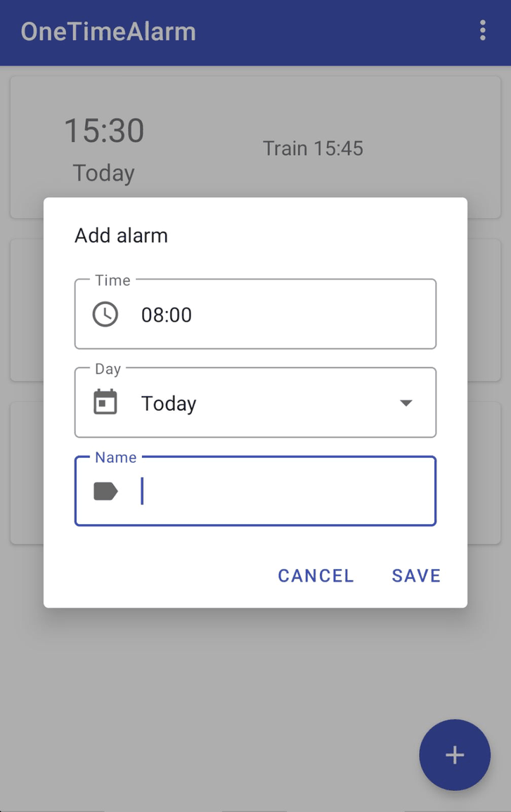The image size is (511, 812).
Task: Click the tag icon in Name field
Action: 105,492
